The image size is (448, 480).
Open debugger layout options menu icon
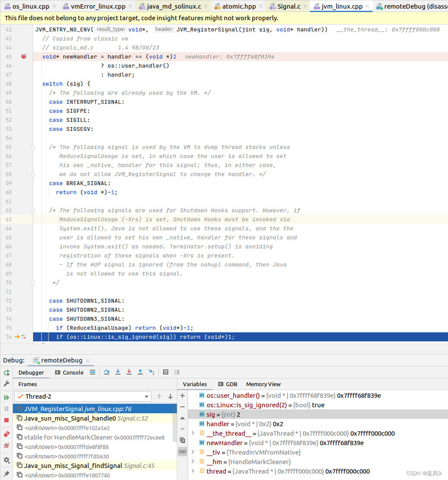[177, 372]
